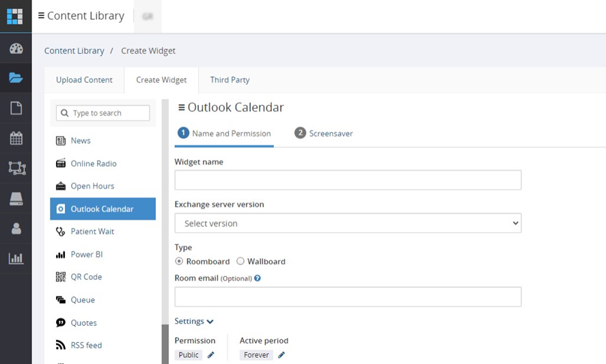Go to Name and Permission step

pyautogui.click(x=224, y=133)
